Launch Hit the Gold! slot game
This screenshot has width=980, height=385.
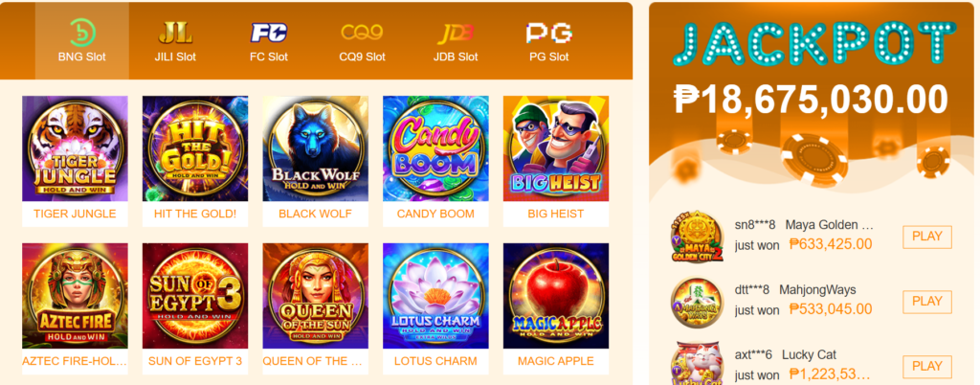point(195,148)
